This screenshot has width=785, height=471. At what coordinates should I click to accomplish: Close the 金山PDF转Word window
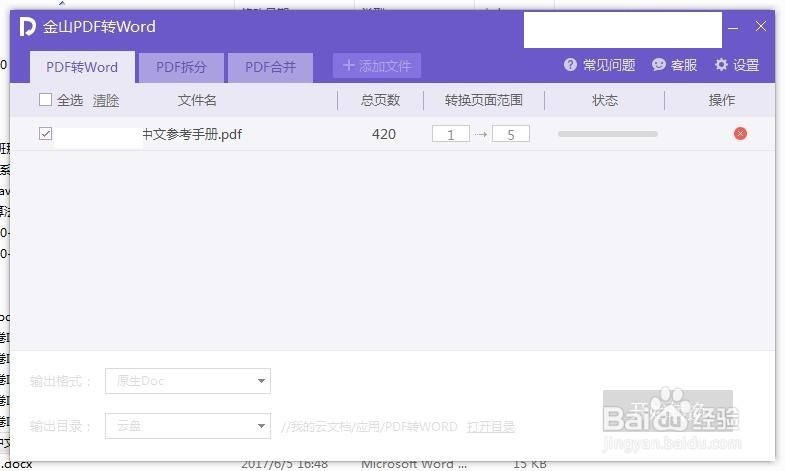tap(760, 26)
